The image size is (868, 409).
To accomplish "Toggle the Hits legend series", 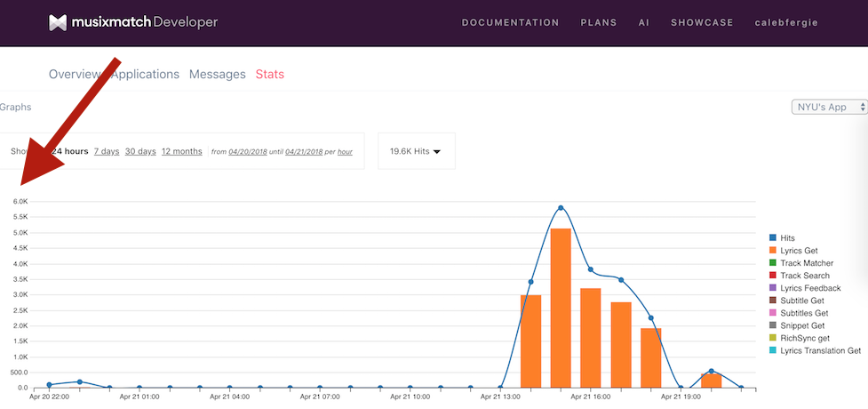I will [x=786, y=238].
